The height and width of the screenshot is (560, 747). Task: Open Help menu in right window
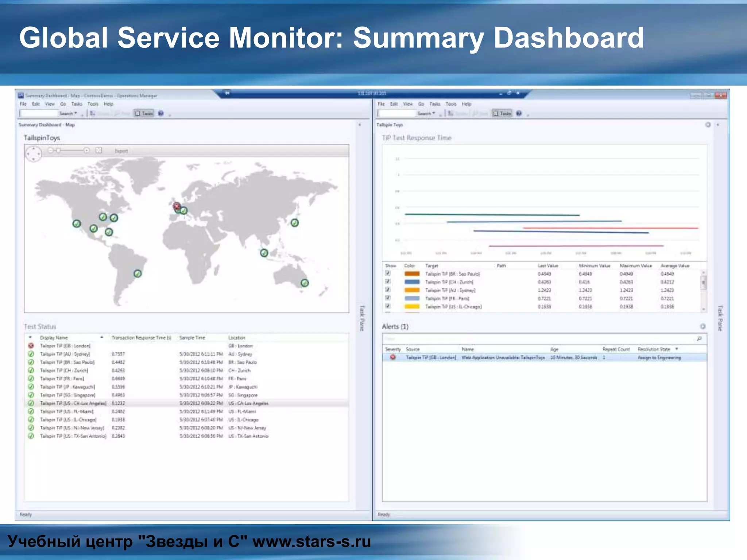(x=467, y=104)
